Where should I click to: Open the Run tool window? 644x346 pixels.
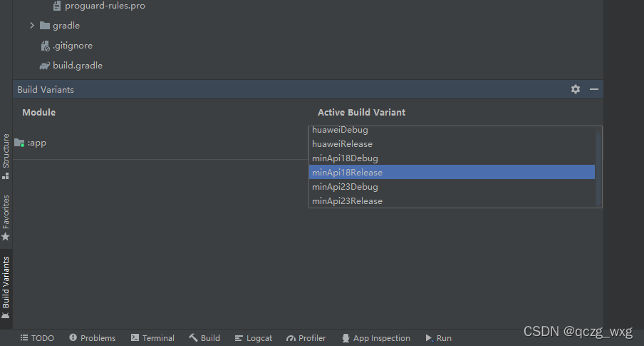[439, 338]
